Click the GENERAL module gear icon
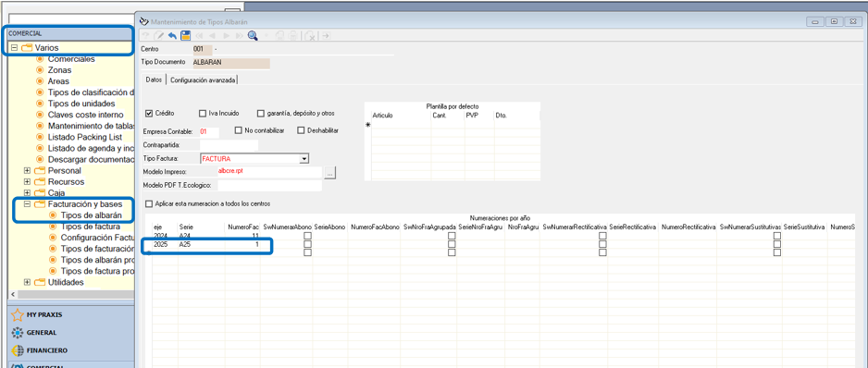This screenshot has height=368, width=868. 18,333
